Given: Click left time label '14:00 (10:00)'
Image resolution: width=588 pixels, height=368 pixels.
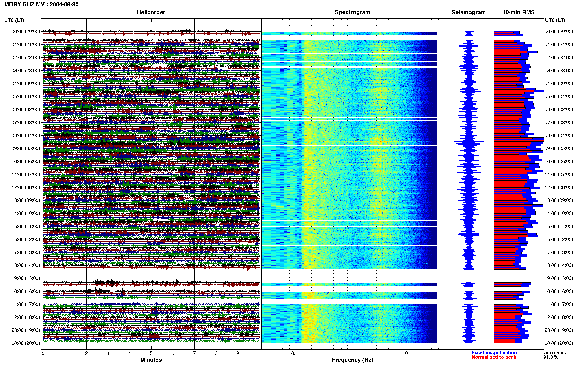Looking at the screenshot, I should 26,213.
